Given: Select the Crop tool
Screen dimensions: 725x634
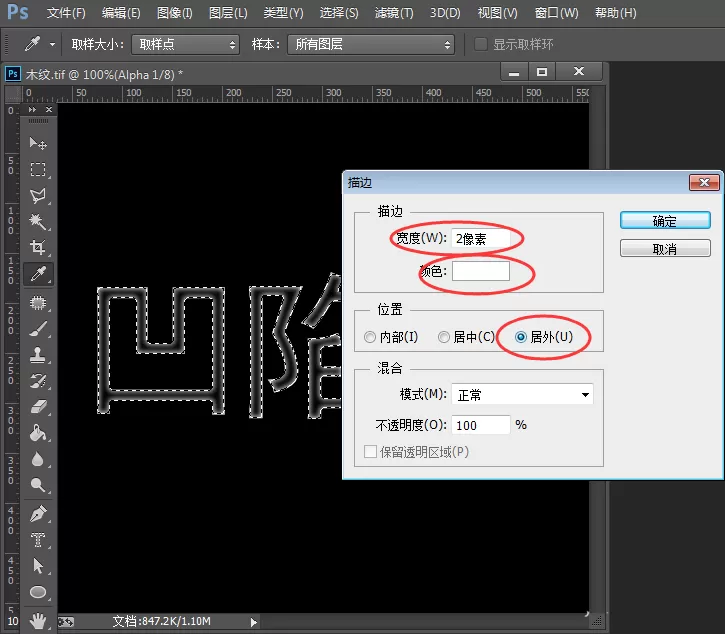Looking at the screenshot, I should 38,247.
